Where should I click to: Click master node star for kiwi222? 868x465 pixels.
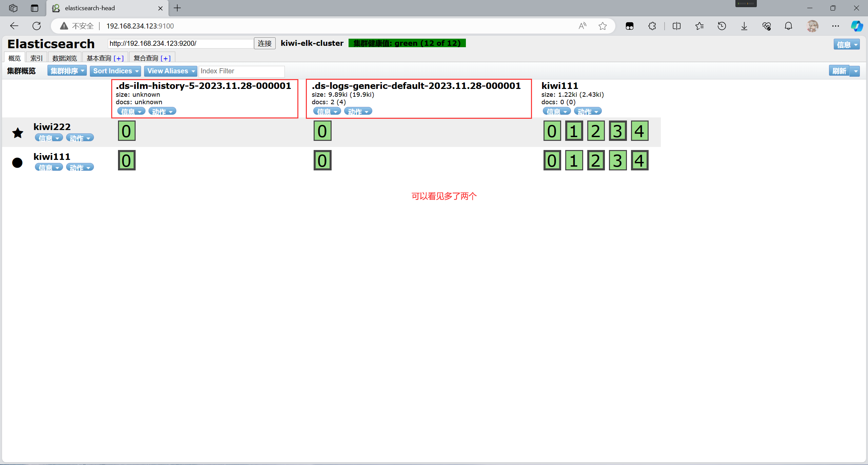click(18, 133)
